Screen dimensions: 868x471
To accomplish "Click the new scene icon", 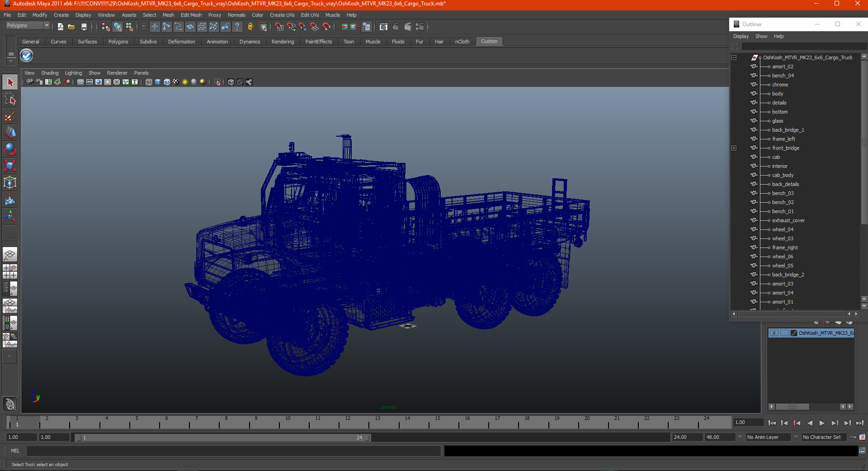I will coord(61,27).
